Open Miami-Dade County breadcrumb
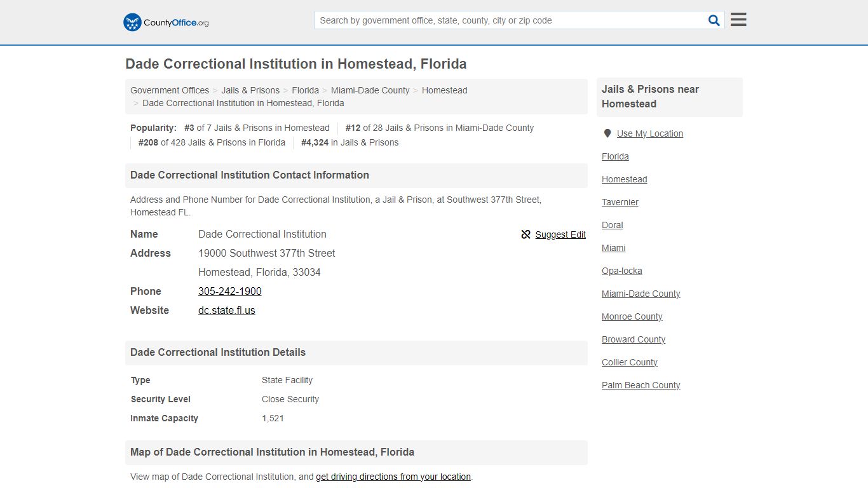 tap(370, 90)
